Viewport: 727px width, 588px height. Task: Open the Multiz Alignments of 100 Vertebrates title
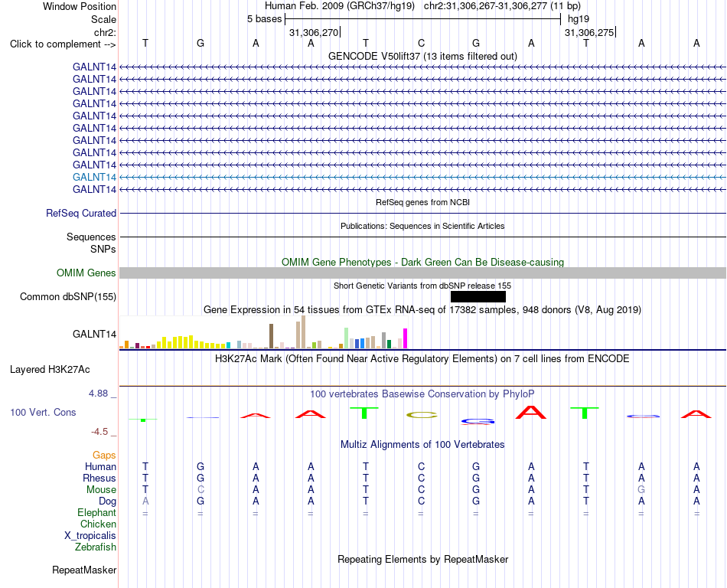422,445
